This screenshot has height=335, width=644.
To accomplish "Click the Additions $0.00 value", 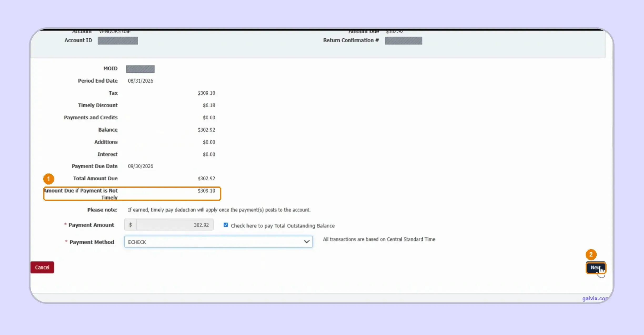I will pos(209,142).
